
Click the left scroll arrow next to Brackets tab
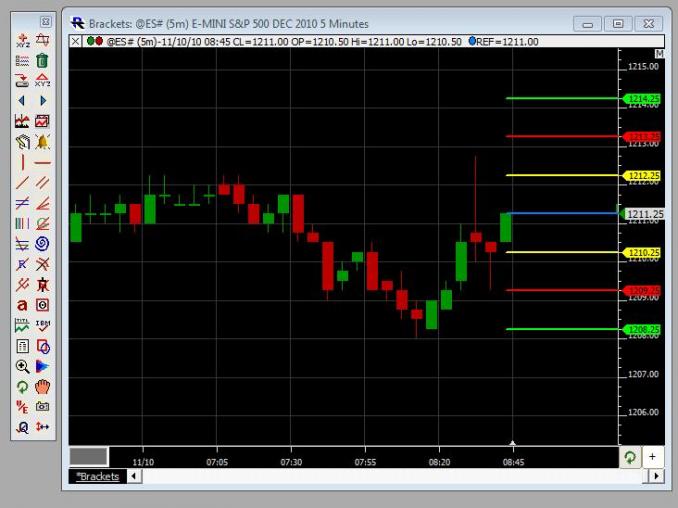pos(135,476)
